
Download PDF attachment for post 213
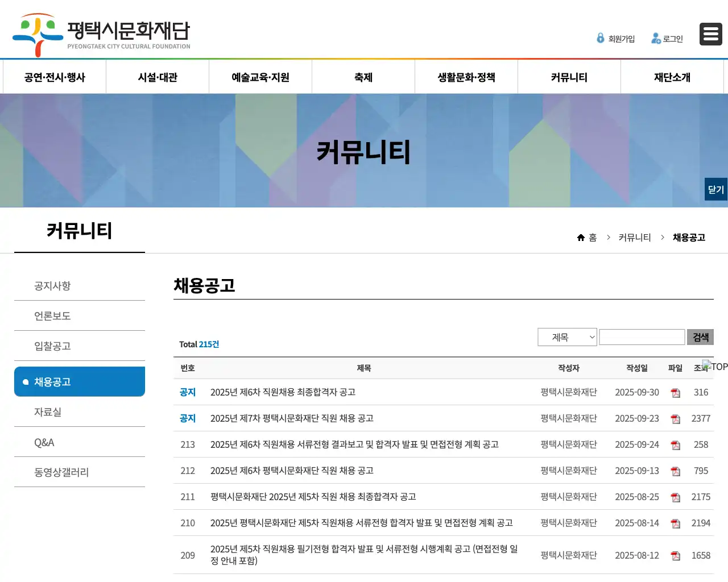tap(675, 445)
